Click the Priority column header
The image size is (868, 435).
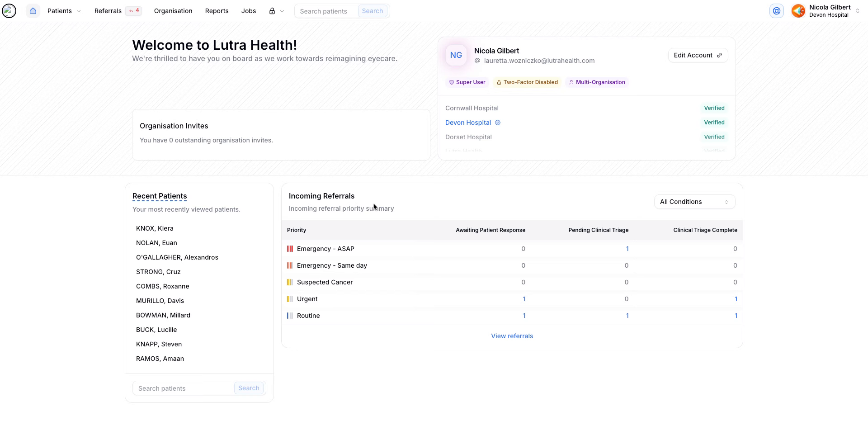pyautogui.click(x=297, y=230)
